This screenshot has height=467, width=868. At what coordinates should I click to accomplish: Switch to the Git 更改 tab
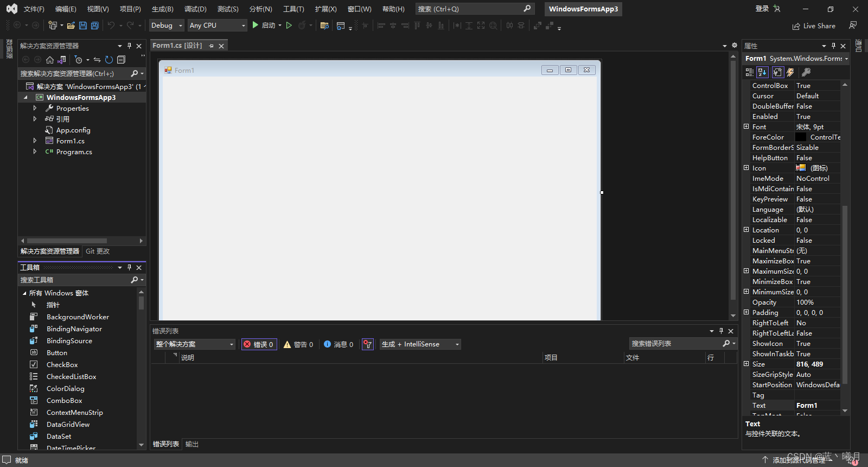[x=98, y=251]
